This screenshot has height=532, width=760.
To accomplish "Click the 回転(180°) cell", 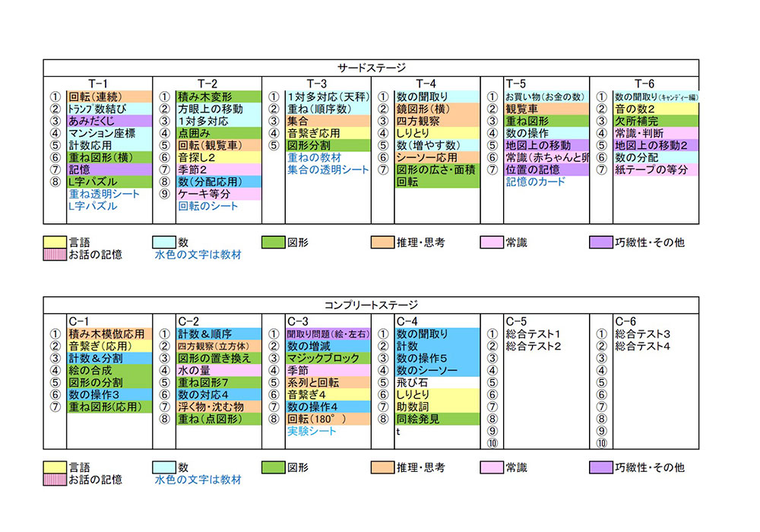I will pyautogui.click(x=328, y=419).
